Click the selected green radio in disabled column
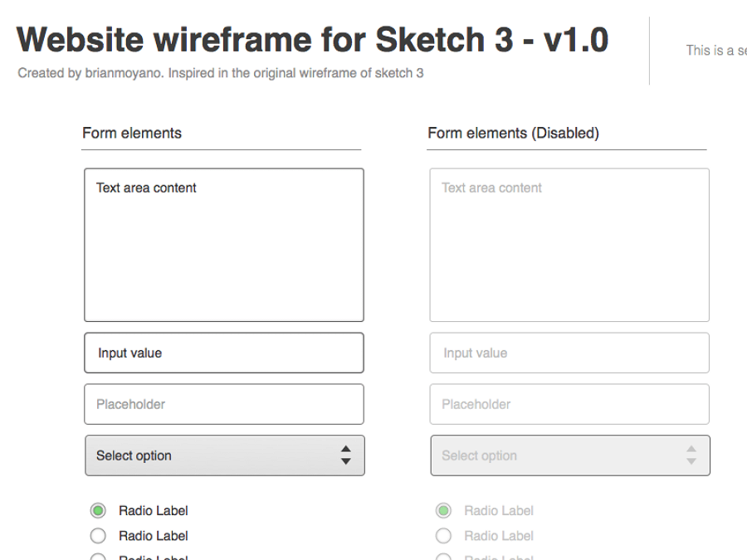 coord(443,510)
